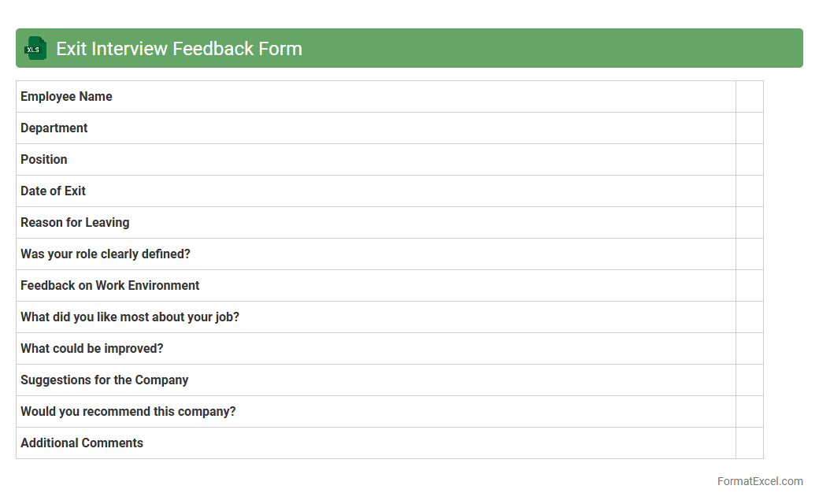
Task: Click the empty cell beside Position
Action: pos(749,160)
